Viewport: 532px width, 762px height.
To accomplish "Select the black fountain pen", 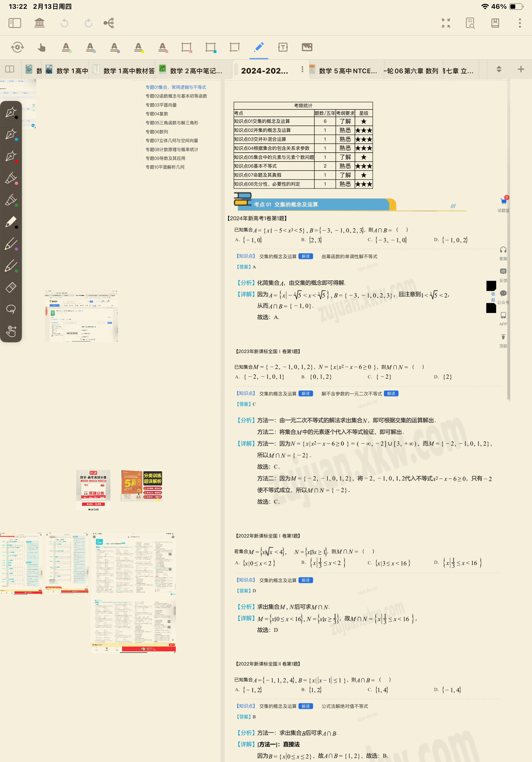I will click(x=11, y=113).
